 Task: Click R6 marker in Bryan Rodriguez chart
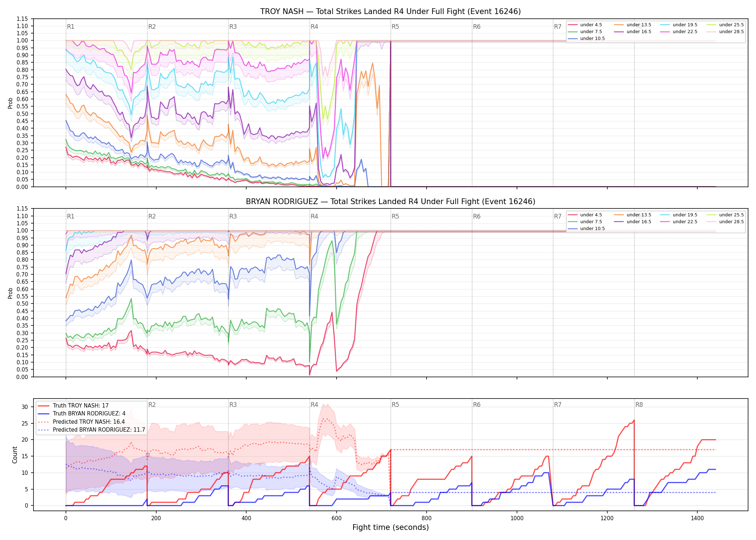pyautogui.click(x=477, y=216)
